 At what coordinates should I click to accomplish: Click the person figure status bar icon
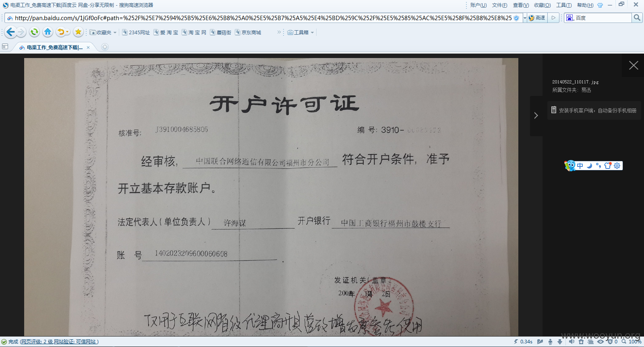(550, 342)
